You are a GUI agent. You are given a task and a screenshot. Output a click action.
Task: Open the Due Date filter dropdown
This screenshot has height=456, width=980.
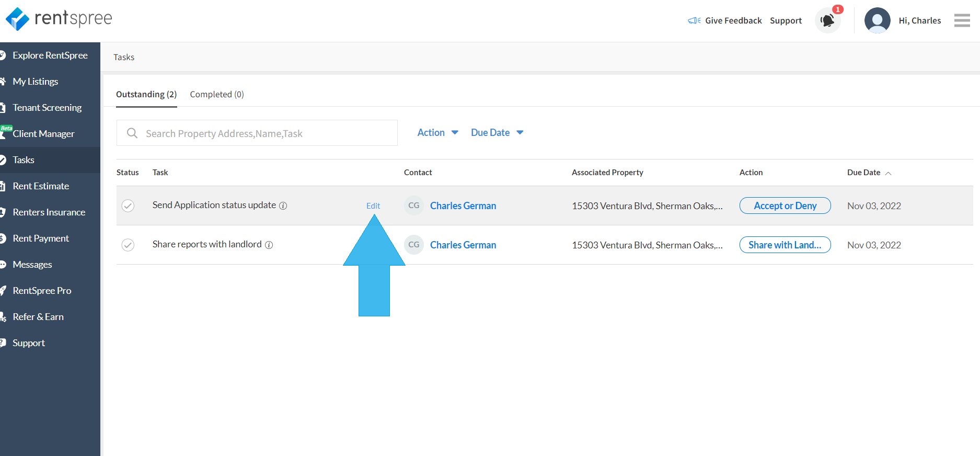pyautogui.click(x=497, y=133)
